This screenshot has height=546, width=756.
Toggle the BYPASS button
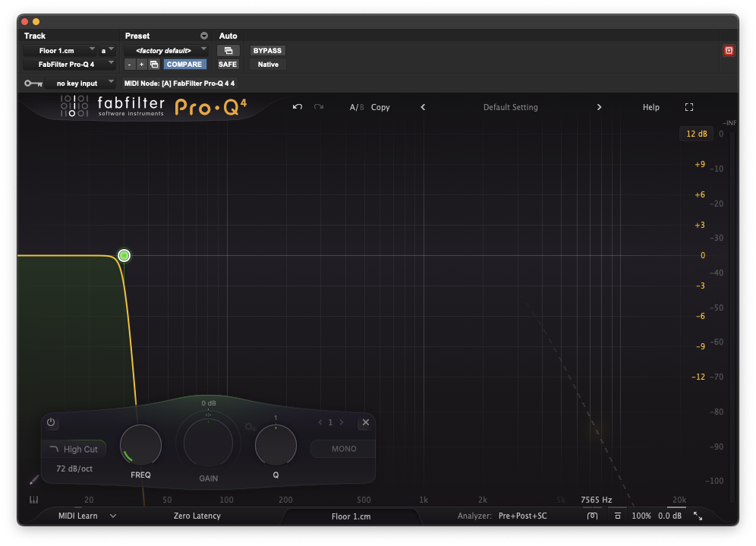(267, 51)
